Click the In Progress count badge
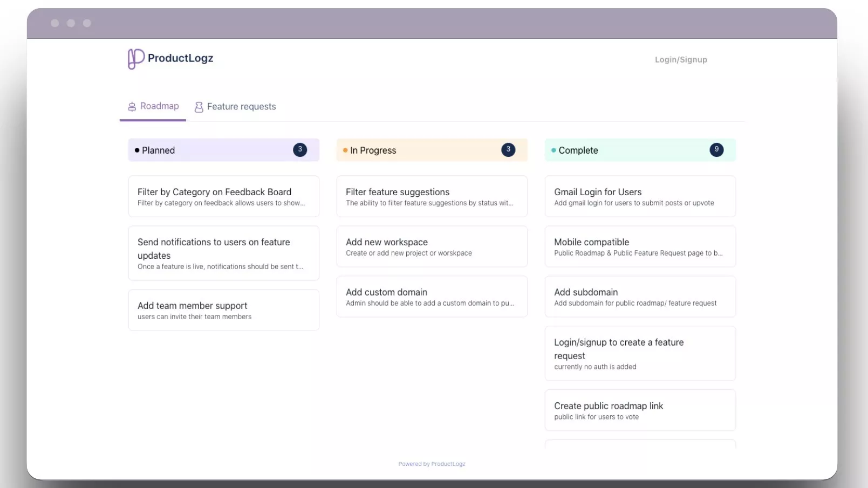Viewport: 868px width, 488px height. 508,150
